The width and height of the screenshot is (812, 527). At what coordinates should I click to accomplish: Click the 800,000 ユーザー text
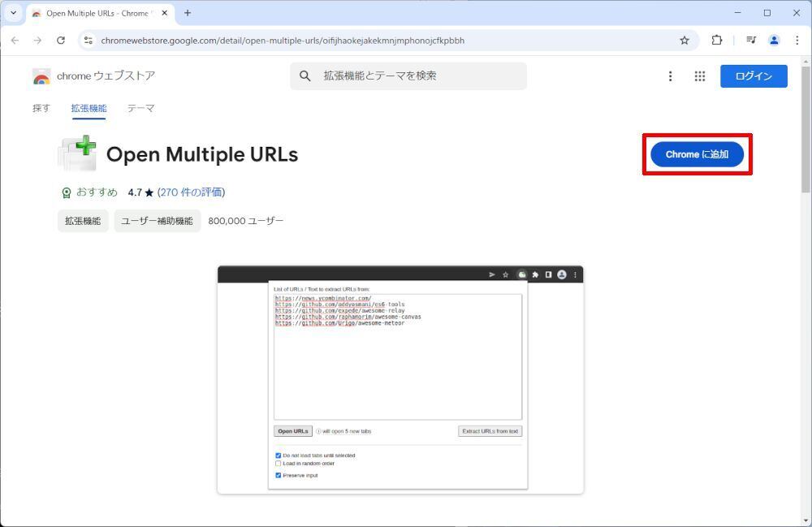[246, 221]
